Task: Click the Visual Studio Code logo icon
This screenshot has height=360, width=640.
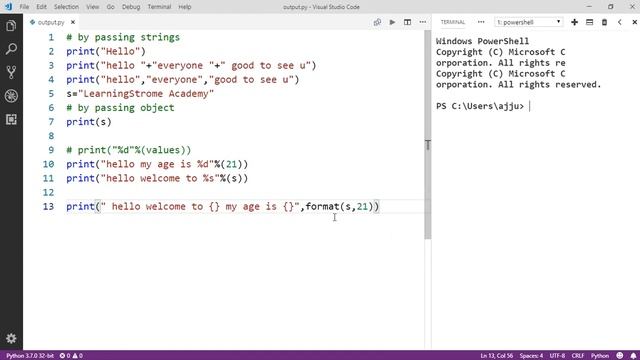Action: (x=8, y=7)
